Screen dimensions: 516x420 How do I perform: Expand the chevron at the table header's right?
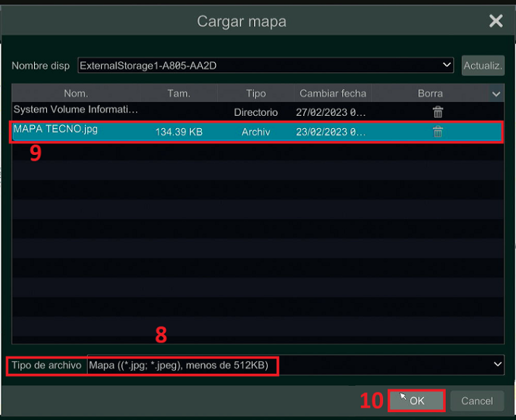point(496,93)
